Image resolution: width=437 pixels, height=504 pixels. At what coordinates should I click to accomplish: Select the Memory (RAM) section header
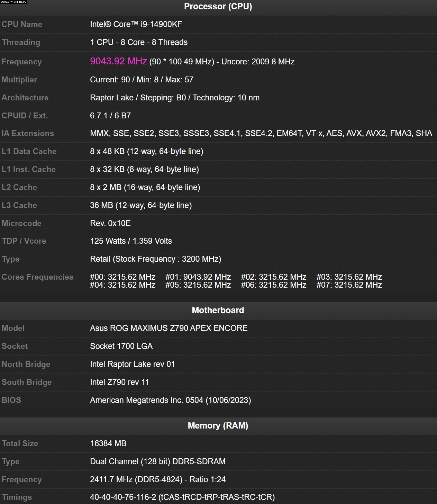(218, 425)
